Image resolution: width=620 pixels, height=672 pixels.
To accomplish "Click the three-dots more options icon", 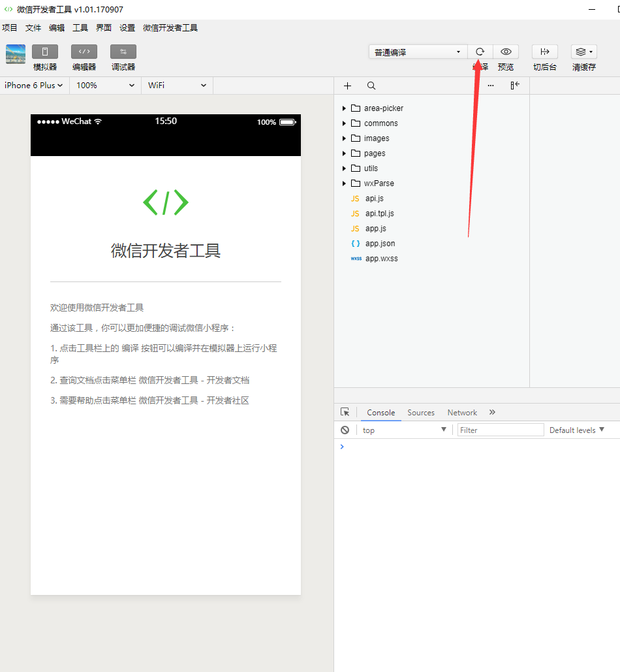I will tap(491, 86).
